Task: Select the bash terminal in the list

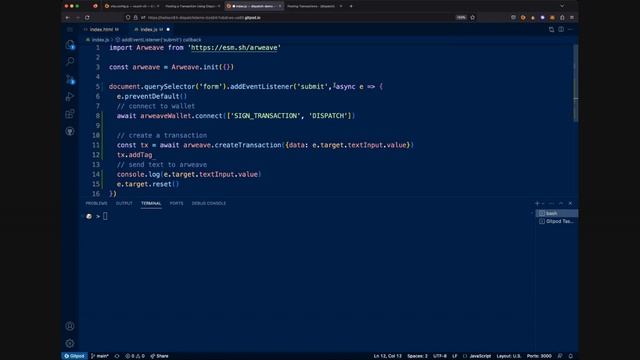Action: pos(556,213)
